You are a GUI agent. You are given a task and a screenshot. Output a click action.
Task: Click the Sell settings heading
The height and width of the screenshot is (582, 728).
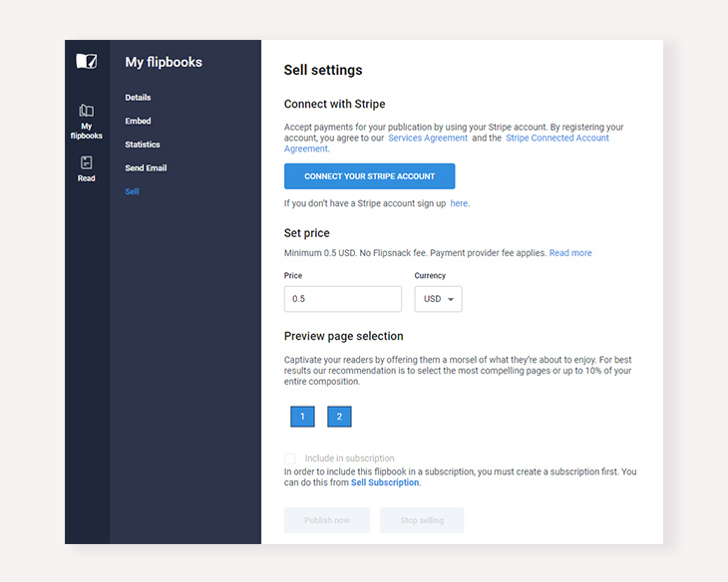(323, 70)
